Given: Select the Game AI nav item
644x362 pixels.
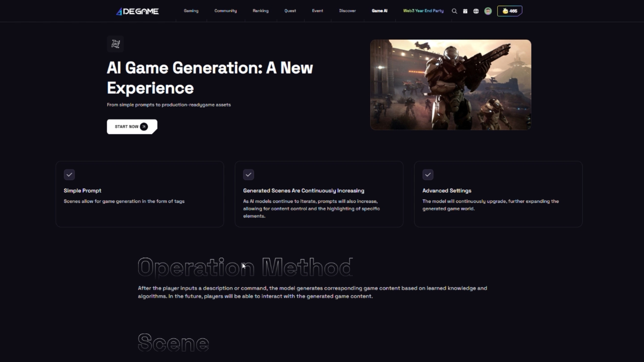Looking at the screenshot, I should coord(379,11).
